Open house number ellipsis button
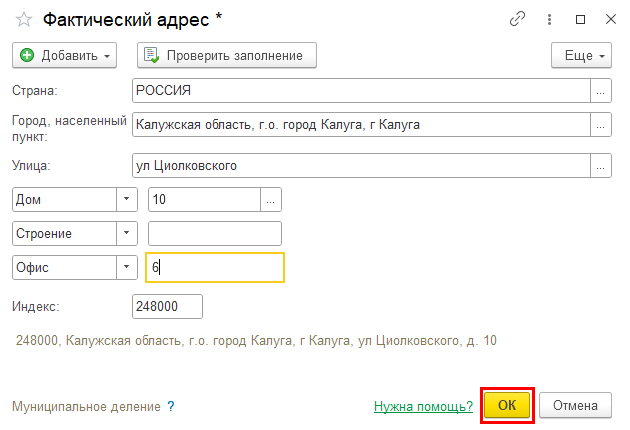 pyautogui.click(x=271, y=200)
